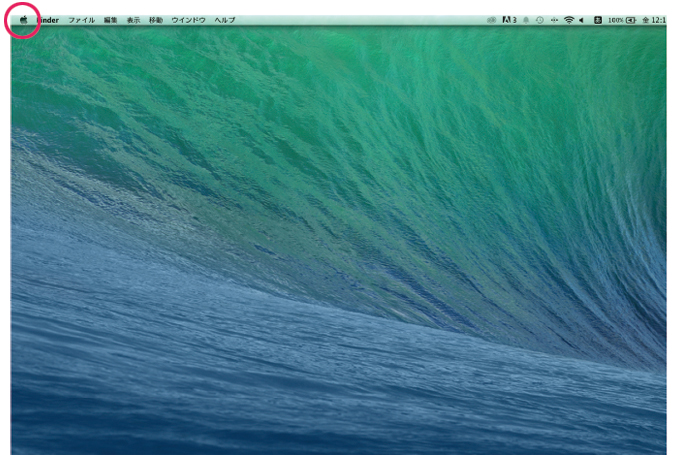This screenshot has height=455, width=678.
Task: Click the menu bar clock
Action: (654, 20)
